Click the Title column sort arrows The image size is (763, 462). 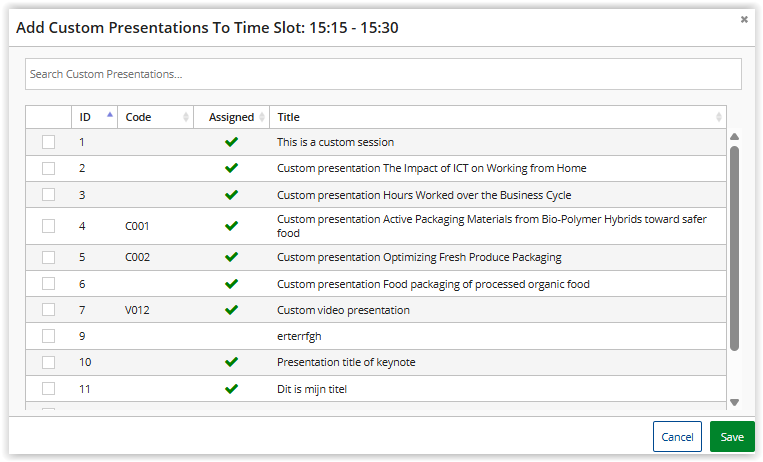(719, 117)
